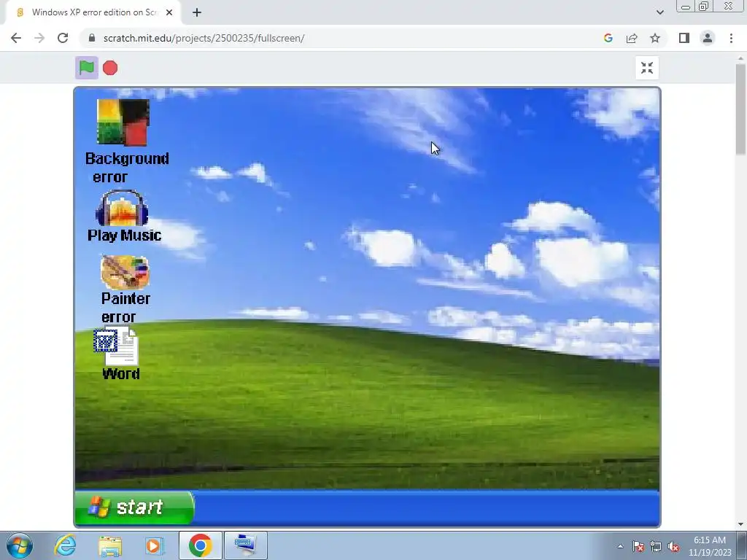Click the address bar URL
Screen dimensions: 747x560
(204, 38)
